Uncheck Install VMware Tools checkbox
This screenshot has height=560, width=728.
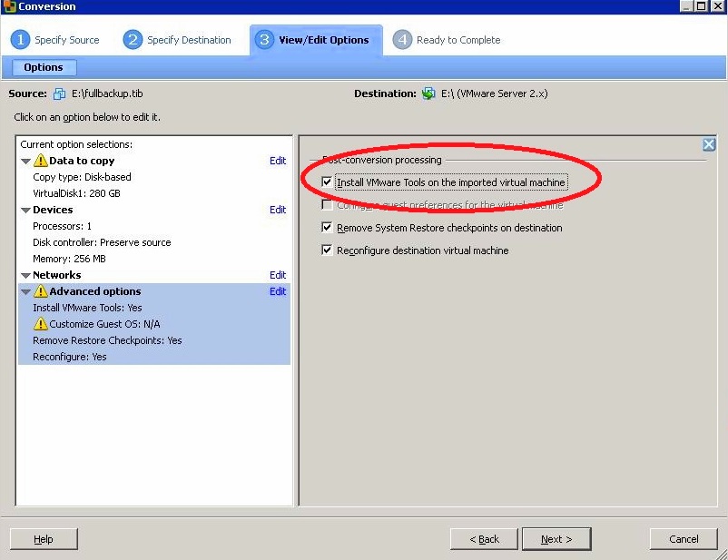pos(327,182)
